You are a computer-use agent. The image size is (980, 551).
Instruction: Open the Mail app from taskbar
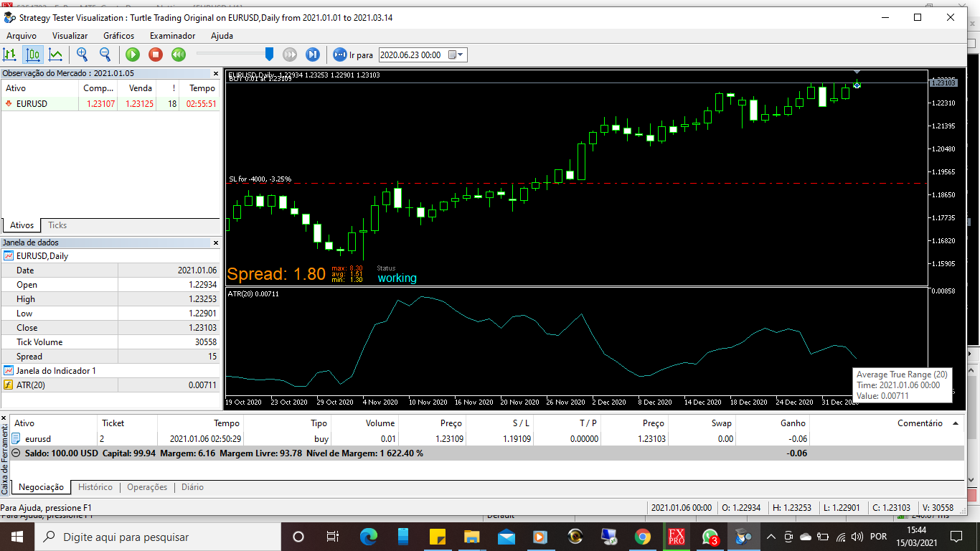(x=506, y=537)
